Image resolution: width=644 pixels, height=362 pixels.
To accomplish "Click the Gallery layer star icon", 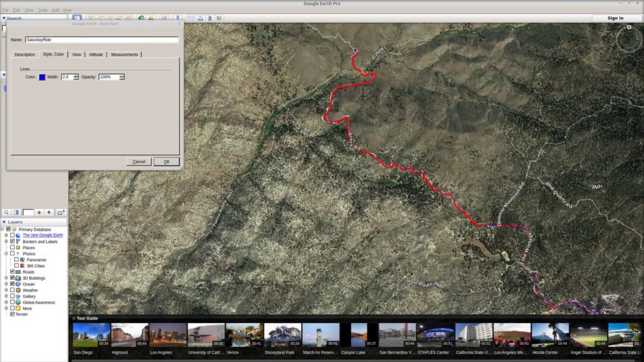I will (18, 296).
